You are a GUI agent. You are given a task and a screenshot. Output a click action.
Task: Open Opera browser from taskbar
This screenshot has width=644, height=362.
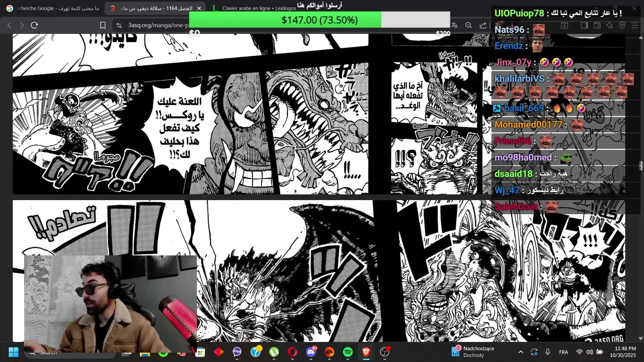coord(292,352)
